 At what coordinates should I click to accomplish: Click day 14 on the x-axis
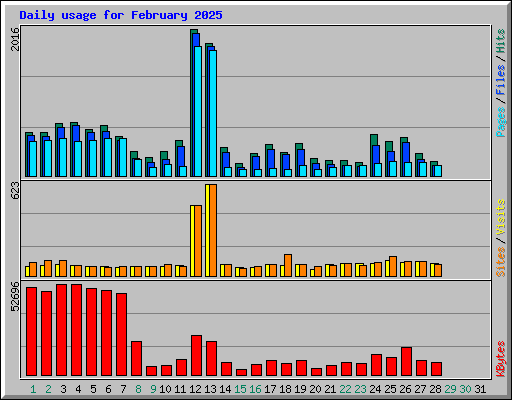[225, 389]
